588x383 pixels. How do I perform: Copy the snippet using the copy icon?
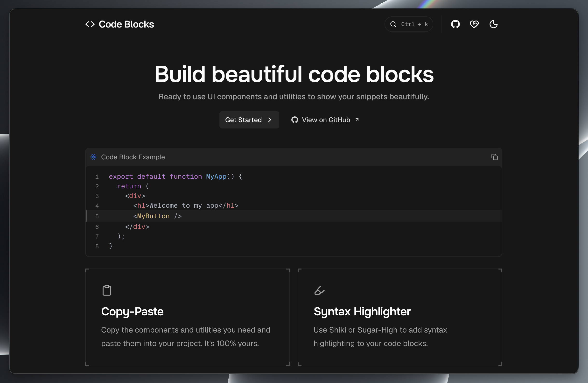495,157
